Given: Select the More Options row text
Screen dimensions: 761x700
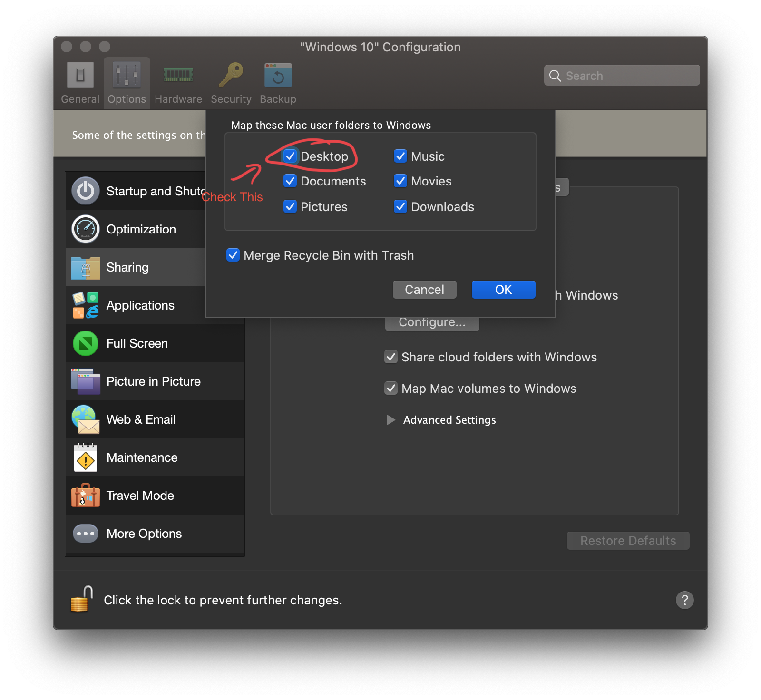Looking at the screenshot, I should [x=144, y=534].
